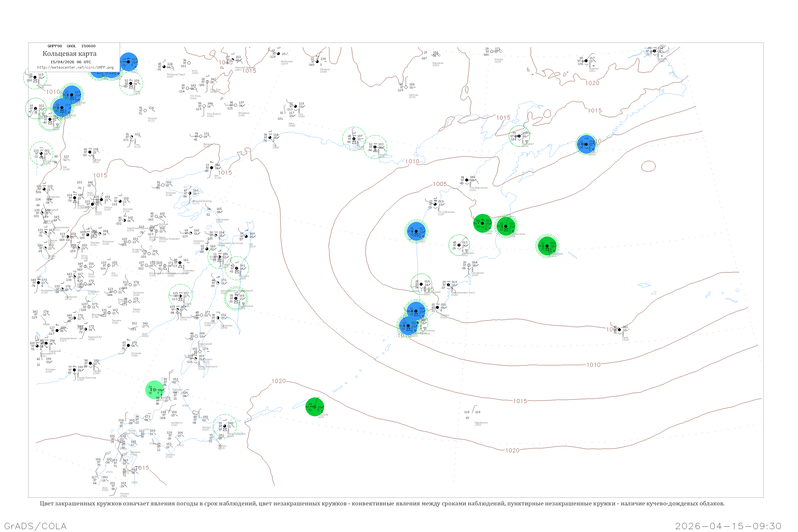Click the Кольцевая карта map title
The height and width of the screenshot is (532, 798).
click(x=69, y=54)
